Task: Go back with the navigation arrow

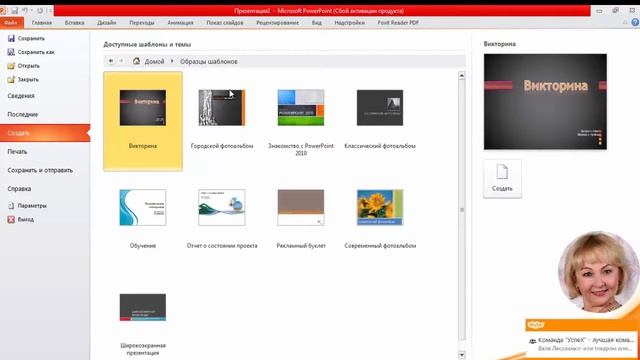Action: click(111, 61)
